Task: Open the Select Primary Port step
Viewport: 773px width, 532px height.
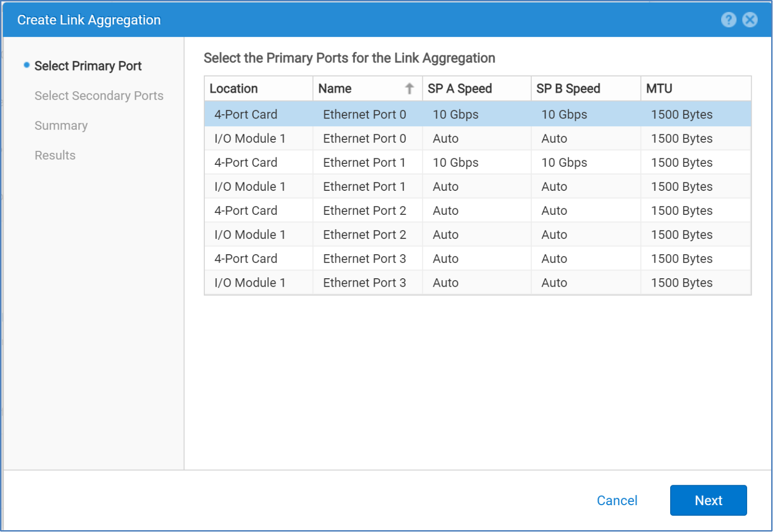Action: click(88, 66)
